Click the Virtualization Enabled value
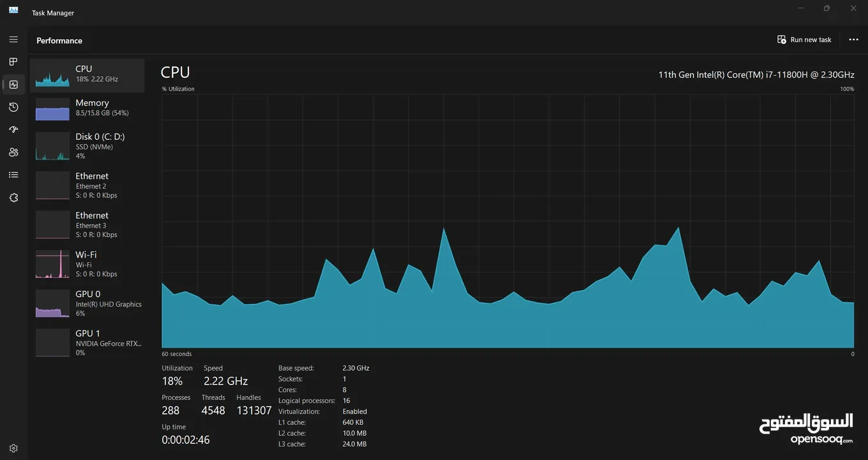Screen dimensions: 868x460 pyautogui.click(x=354, y=411)
